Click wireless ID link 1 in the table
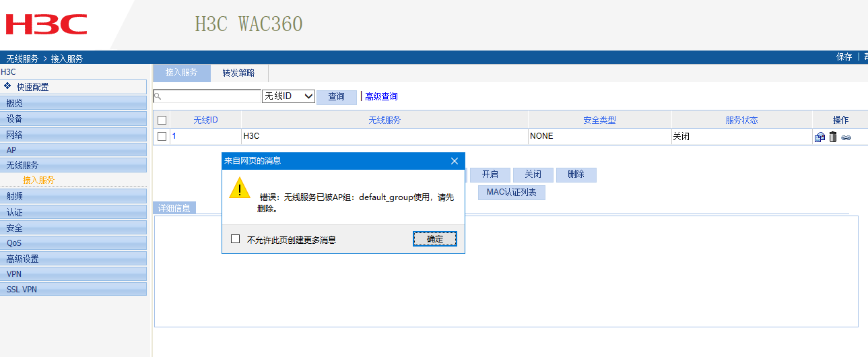868x357 pixels. 174,136
